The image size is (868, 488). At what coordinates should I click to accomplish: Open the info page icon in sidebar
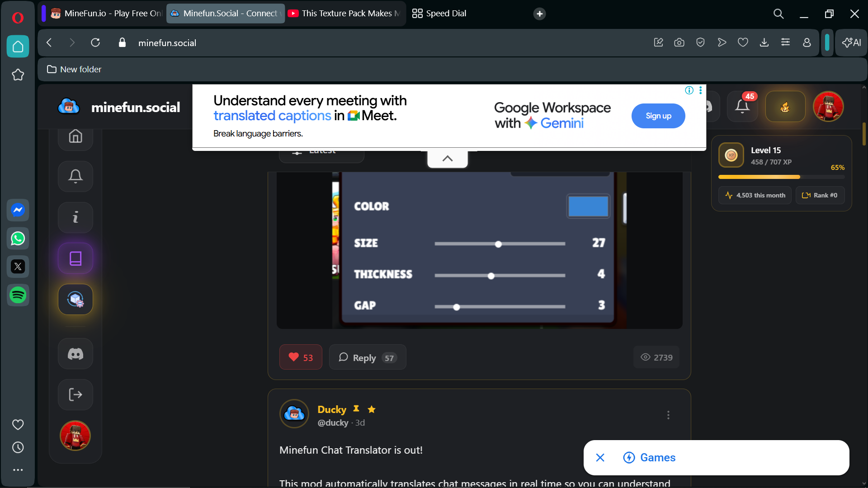point(75,217)
